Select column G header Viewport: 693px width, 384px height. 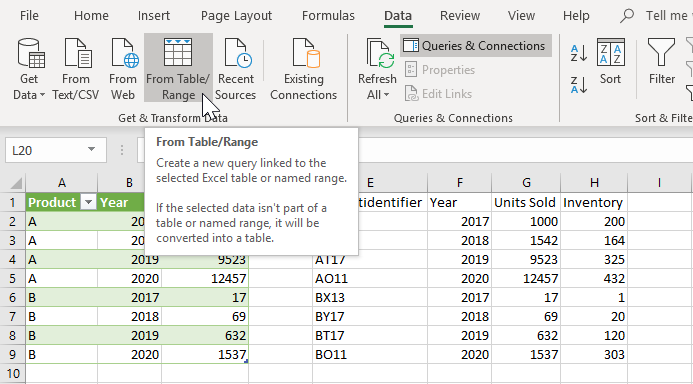526,183
